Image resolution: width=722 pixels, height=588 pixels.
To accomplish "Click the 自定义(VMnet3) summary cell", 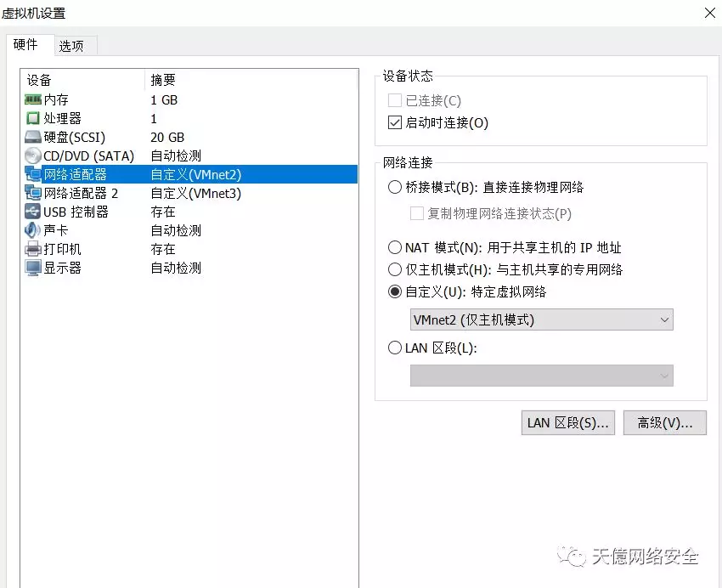I will [x=196, y=194].
